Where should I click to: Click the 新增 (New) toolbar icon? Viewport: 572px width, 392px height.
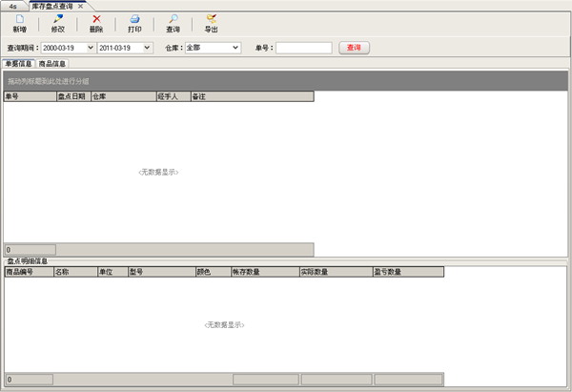(19, 19)
